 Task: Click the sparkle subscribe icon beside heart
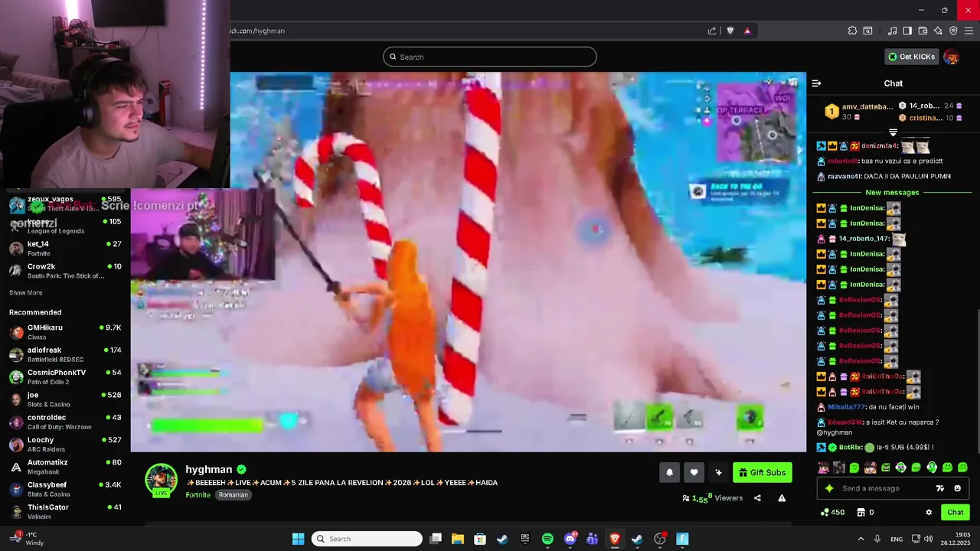tap(718, 472)
